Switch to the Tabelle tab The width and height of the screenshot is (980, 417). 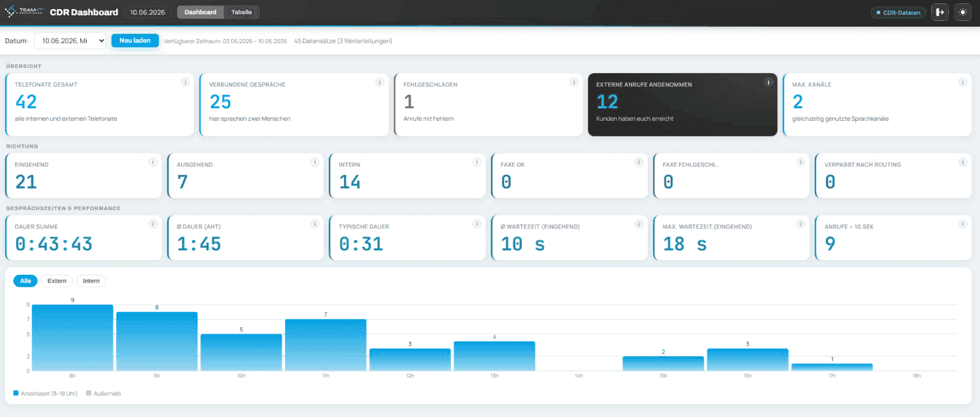click(242, 12)
